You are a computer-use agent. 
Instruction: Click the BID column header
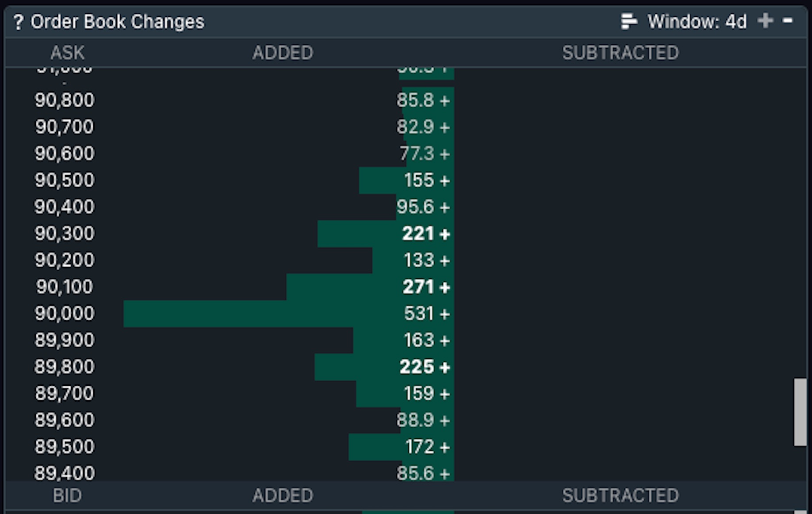67,496
